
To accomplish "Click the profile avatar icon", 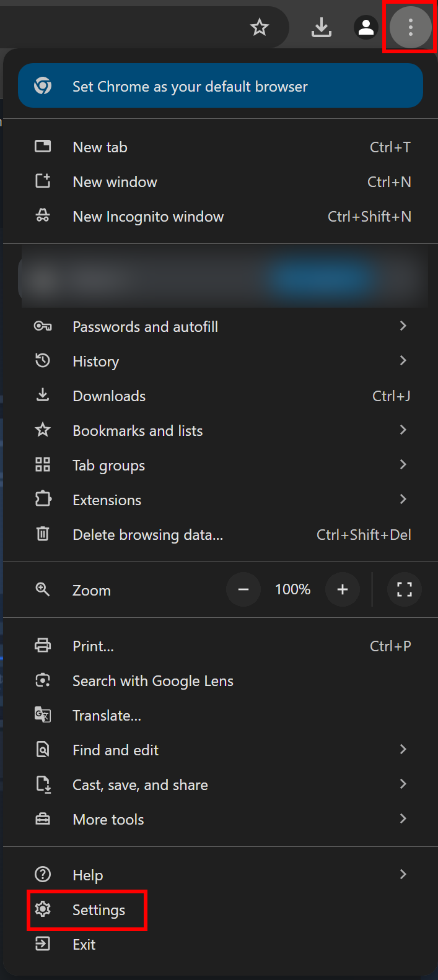I will pos(366,27).
